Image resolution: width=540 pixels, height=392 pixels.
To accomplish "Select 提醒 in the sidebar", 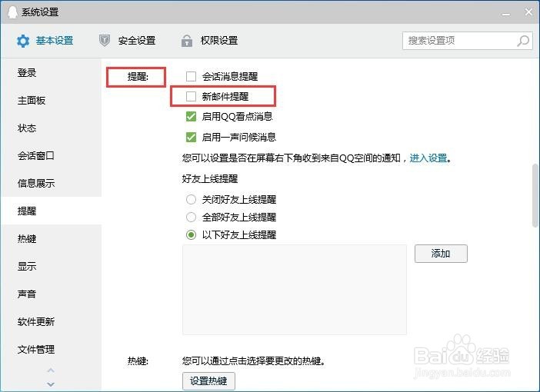I will point(51,211).
